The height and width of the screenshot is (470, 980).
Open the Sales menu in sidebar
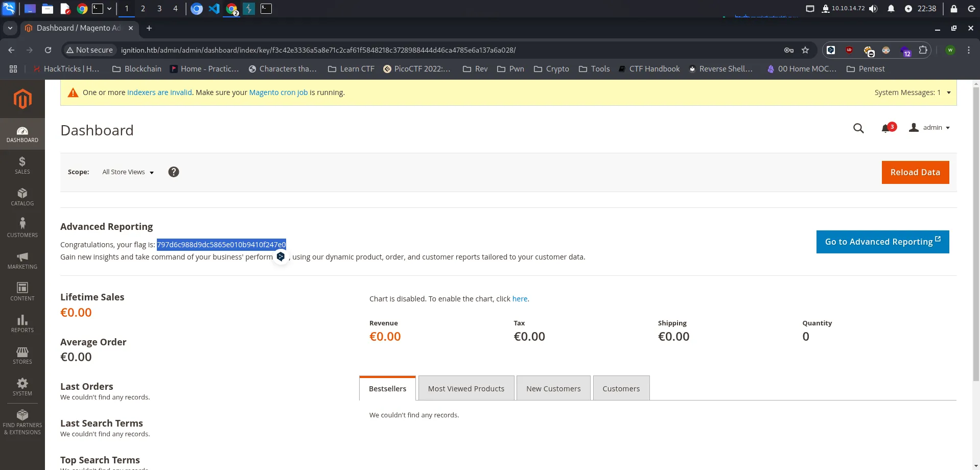tap(22, 165)
